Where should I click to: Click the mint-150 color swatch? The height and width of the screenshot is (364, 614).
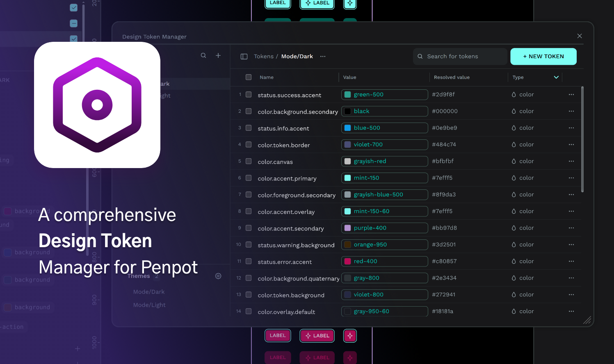(x=347, y=178)
